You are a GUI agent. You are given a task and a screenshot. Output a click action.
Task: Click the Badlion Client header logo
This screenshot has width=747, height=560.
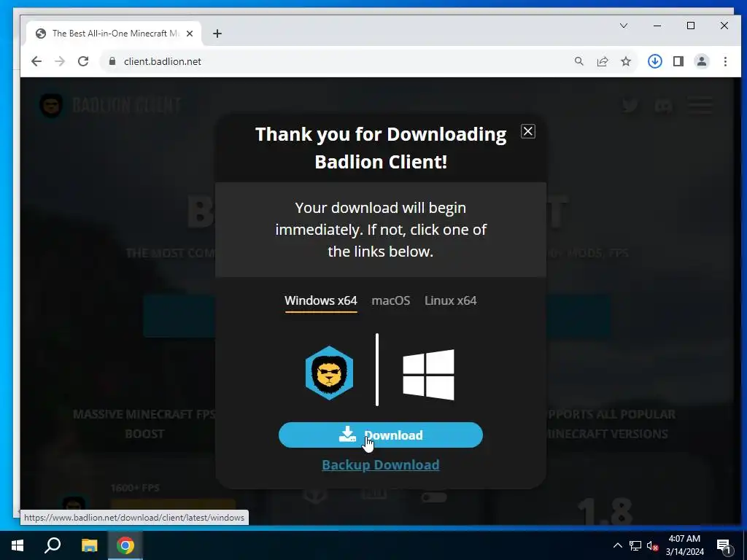[109, 105]
